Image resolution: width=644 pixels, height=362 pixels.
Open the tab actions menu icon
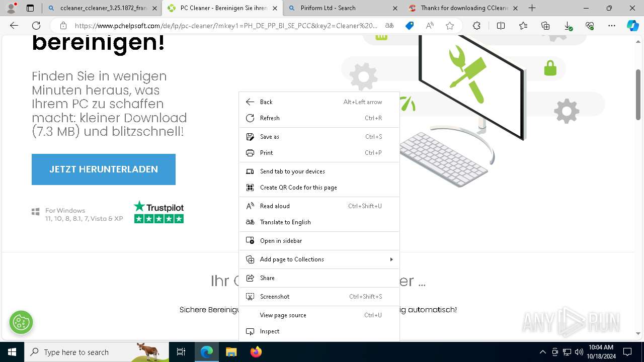pos(30,8)
